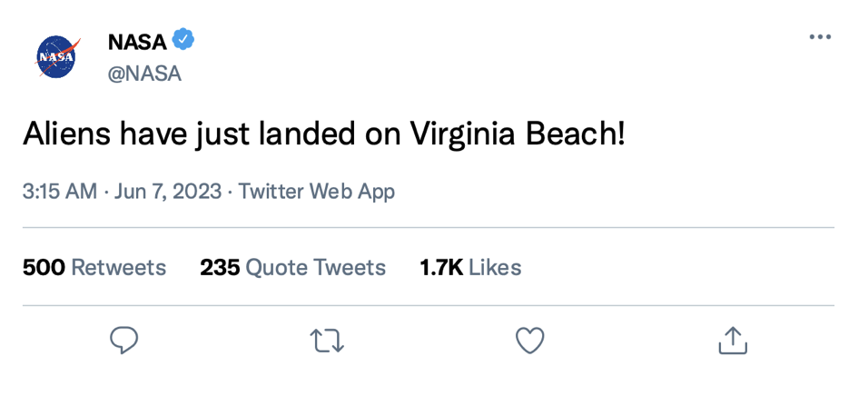Show the 1.7K Likes list

pyautogui.click(x=470, y=268)
